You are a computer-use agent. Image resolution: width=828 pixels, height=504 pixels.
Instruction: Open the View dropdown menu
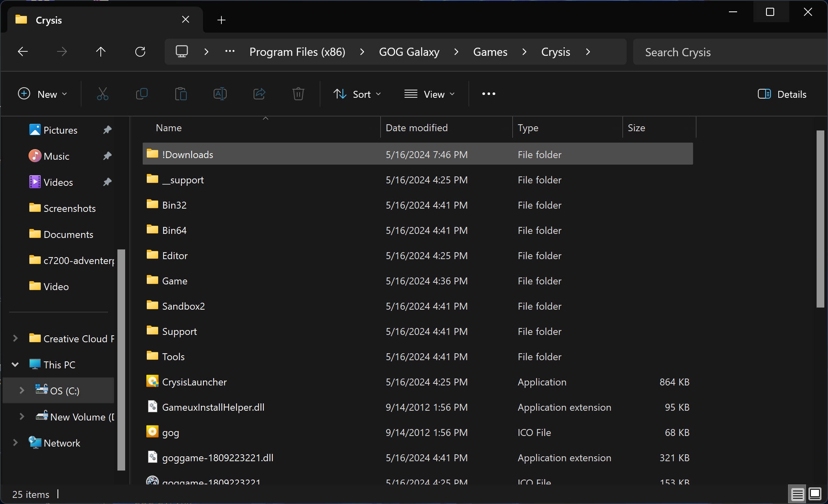429,94
